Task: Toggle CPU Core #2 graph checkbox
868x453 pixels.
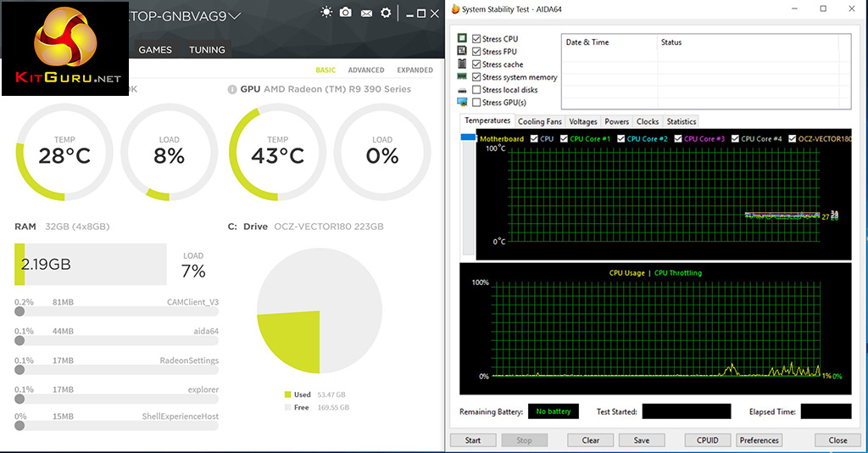Action: pyautogui.click(x=621, y=138)
